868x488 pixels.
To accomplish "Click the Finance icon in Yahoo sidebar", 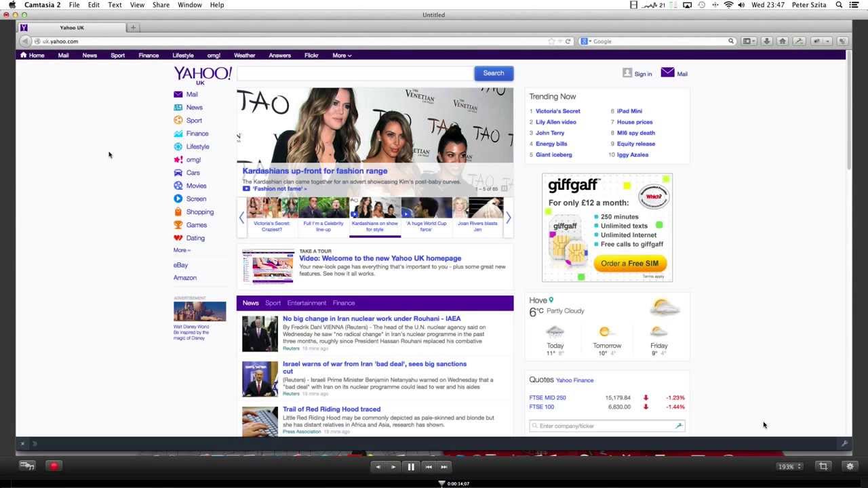I will tap(178, 134).
